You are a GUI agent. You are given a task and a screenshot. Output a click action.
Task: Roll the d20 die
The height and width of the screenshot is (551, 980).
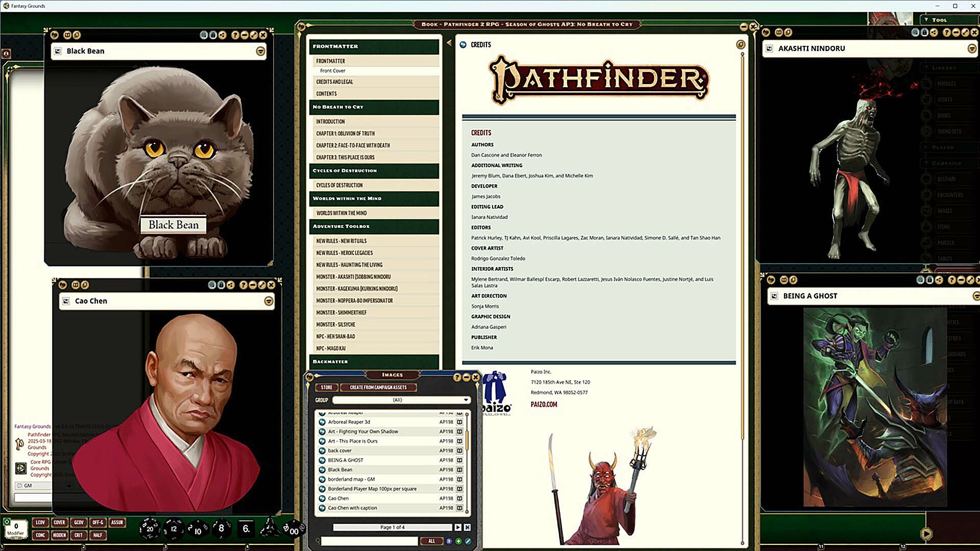click(x=149, y=529)
